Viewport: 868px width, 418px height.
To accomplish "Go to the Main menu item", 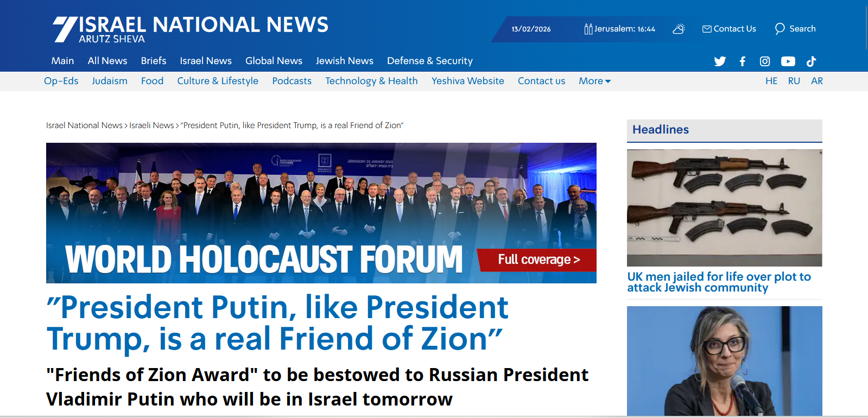I will (62, 61).
